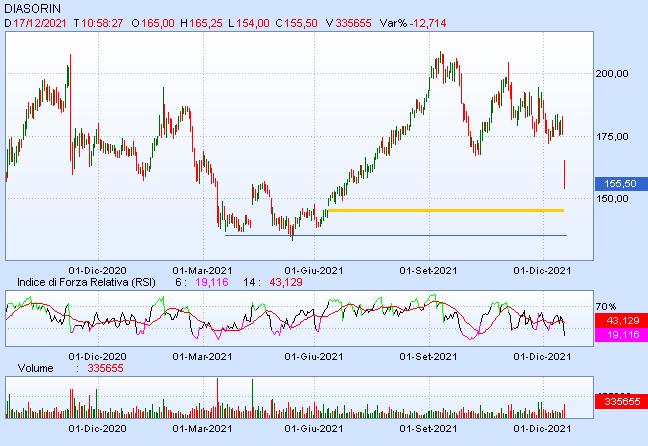Click 01-Giu-2021 under RSI panel
Image resolution: width=648 pixels, height=446 pixels.
(314, 357)
